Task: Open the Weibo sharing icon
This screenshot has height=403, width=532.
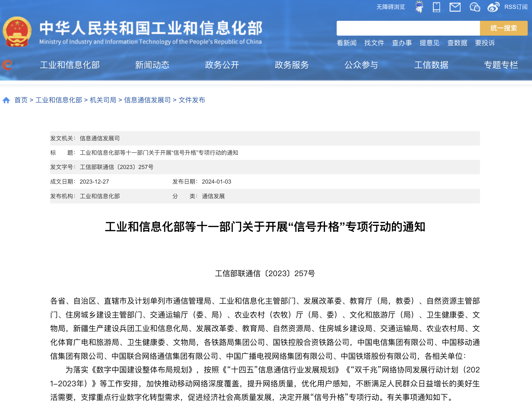Action: point(494,7)
